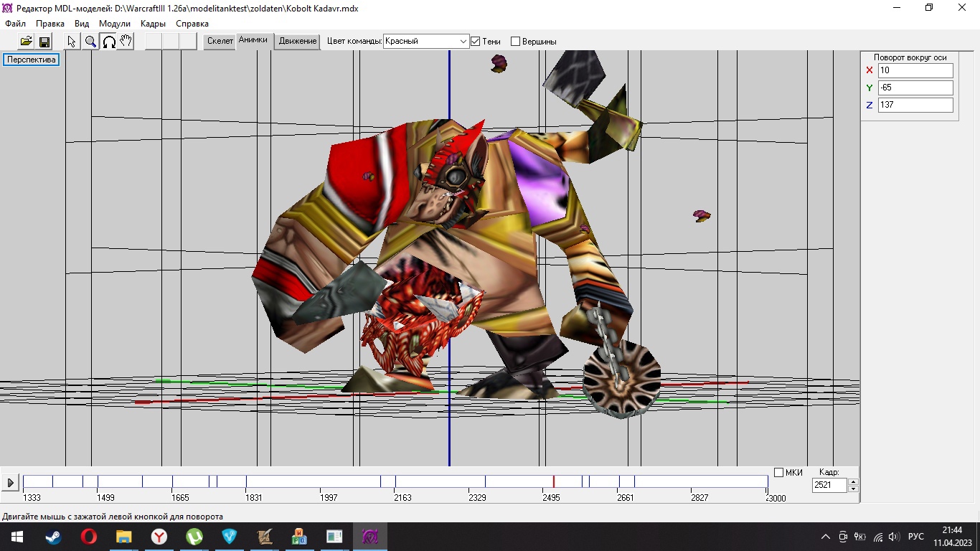This screenshot has width=980, height=551.
Task: Open Yandex Browser from the taskbar
Action: click(159, 537)
